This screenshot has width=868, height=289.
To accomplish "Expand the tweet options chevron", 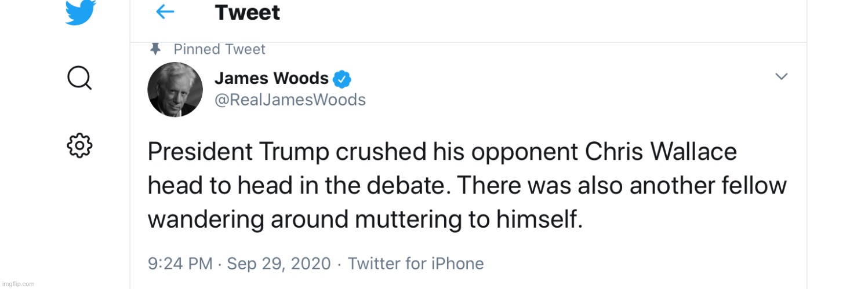I will (x=781, y=76).
